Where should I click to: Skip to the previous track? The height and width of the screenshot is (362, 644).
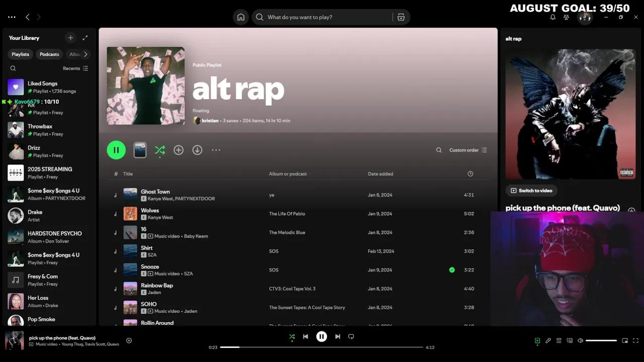point(305,337)
